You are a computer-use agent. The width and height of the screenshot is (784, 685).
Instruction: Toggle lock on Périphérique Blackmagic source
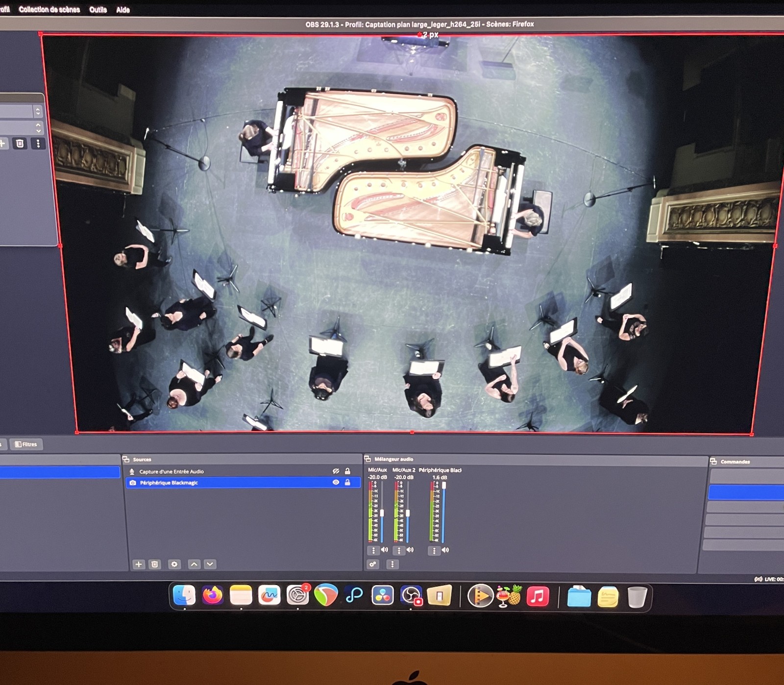click(347, 483)
